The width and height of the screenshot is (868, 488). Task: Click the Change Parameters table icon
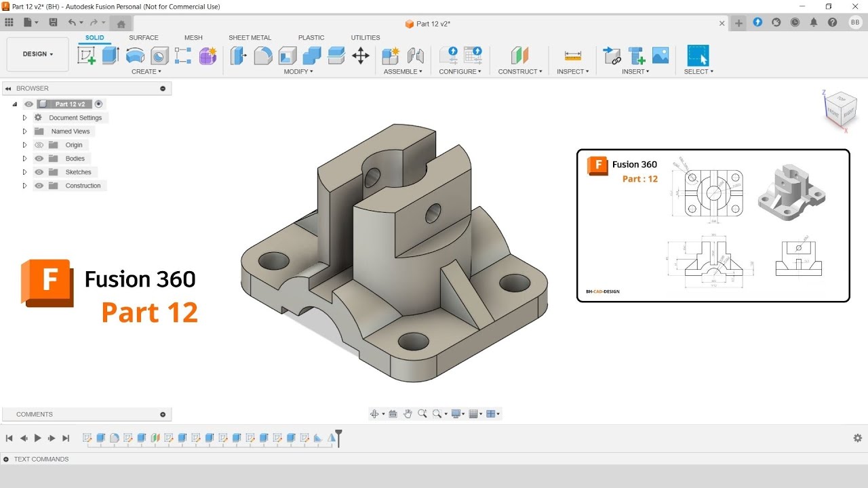click(x=473, y=56)
